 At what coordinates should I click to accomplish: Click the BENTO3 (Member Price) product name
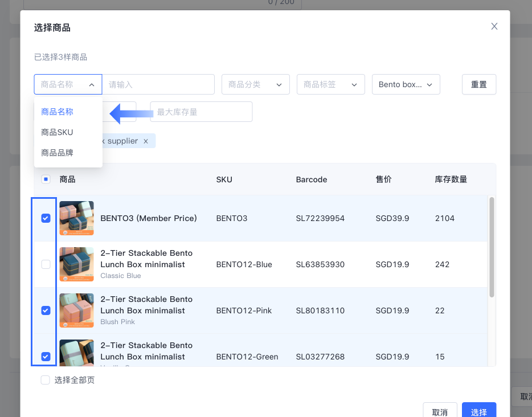(149, 218)
